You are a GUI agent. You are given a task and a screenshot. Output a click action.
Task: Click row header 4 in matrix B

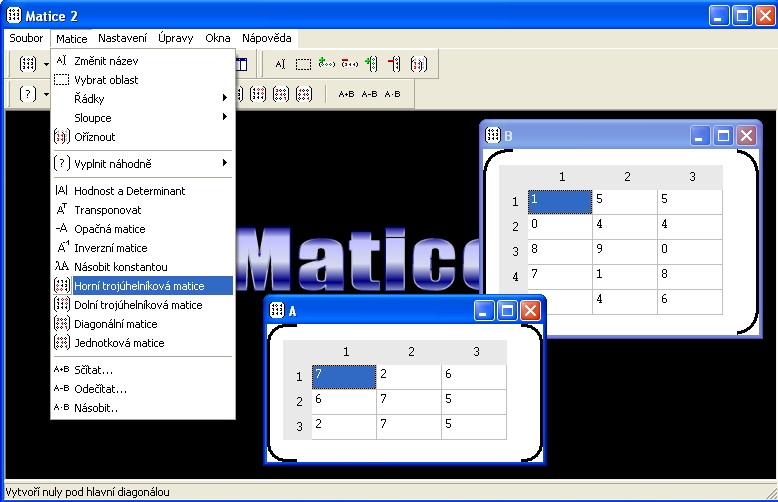point(515,277)
